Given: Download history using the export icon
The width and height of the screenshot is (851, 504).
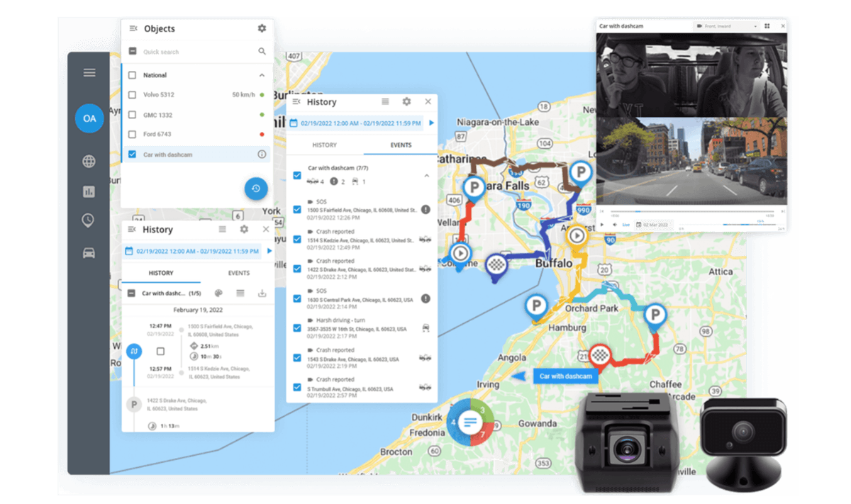Looking at the screenshot, I should pyautogui.click(x=262, y=293).
